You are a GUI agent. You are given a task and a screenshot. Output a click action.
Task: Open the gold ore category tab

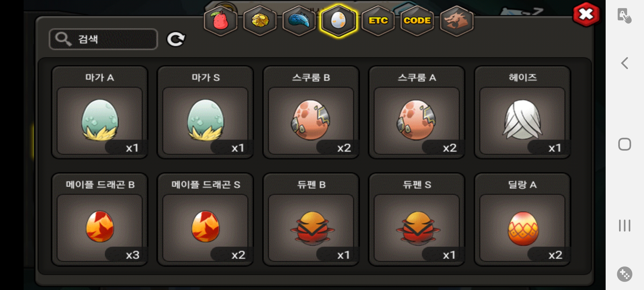tap(260, 21)
